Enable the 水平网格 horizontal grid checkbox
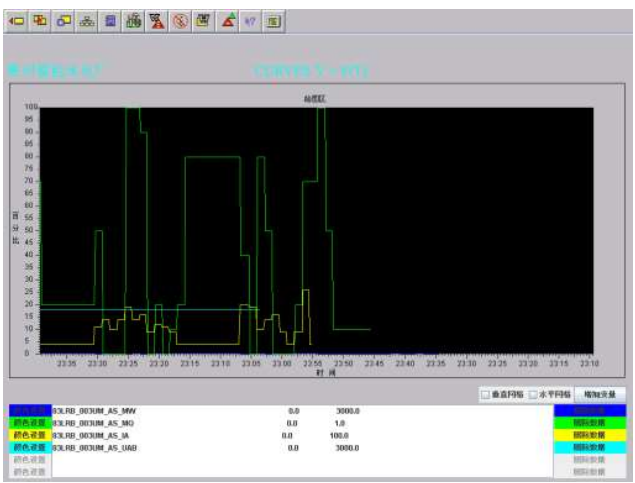 (533, 394)
